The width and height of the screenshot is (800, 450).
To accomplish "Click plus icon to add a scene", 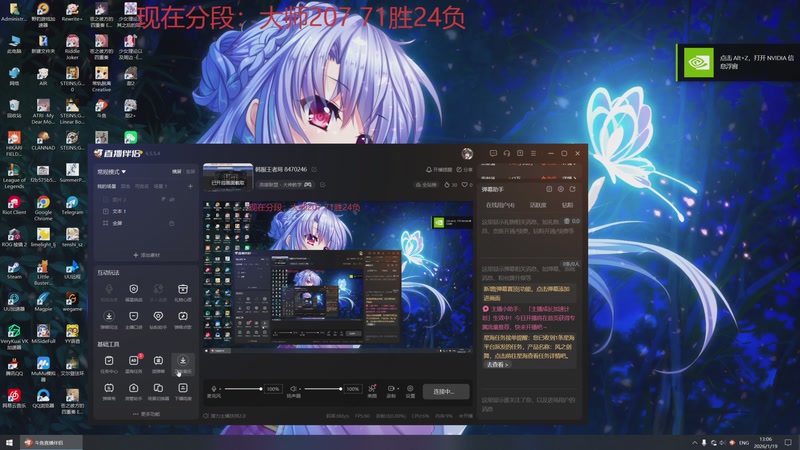I will (x=190, y=187).
